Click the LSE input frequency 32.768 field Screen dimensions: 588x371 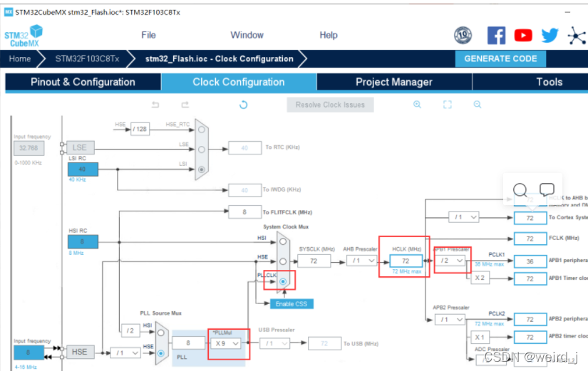point(29,148)
